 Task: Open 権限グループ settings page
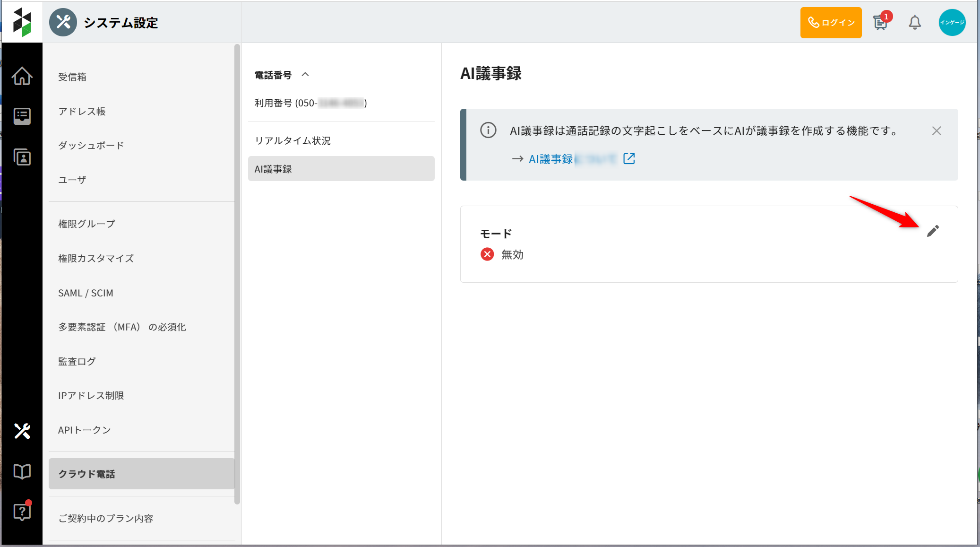click(x=86, y=224)
